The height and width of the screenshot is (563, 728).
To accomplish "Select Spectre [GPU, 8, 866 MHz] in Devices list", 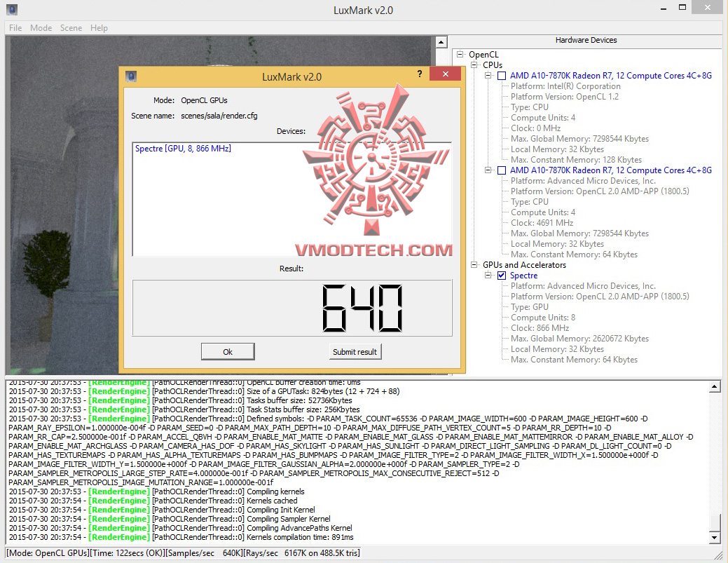I will tap(183, 149).
